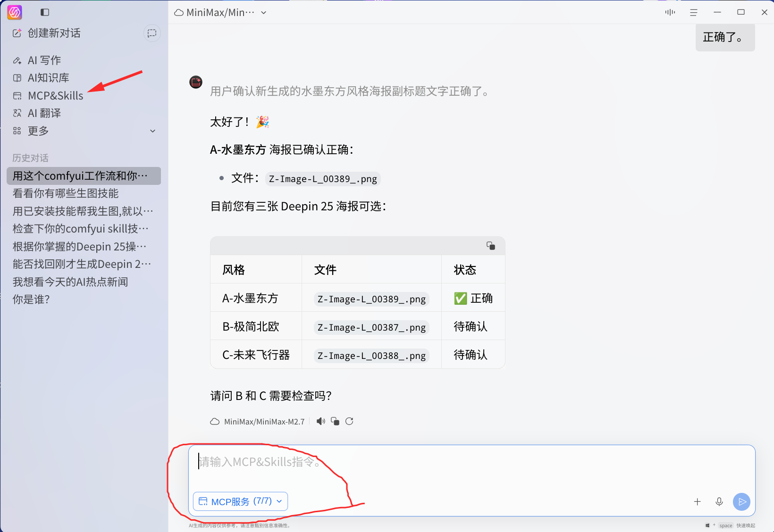
Task: Select history chat 看看你有哪些生图技能
Action: click(84, 193)
